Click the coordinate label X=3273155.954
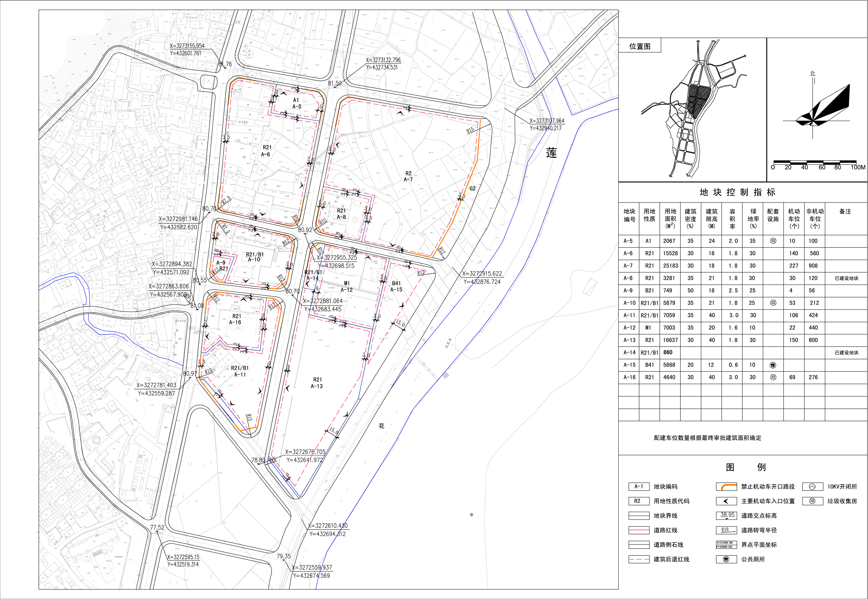The width and height of the screenshot is (868, 599). click(x=187, y=46)
